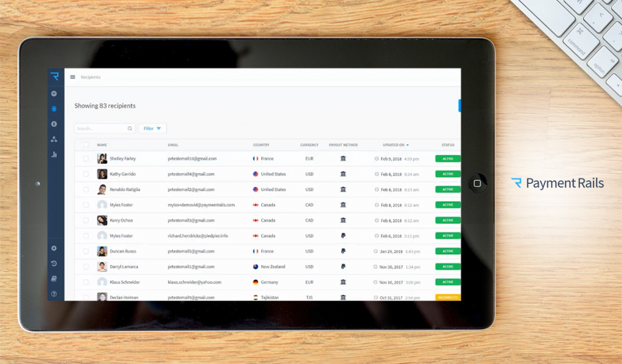The height and width of the screenshot is (364, 622).
Task: Click the bank icon next to Shelley Farley
Action: (x=344, y=158)
